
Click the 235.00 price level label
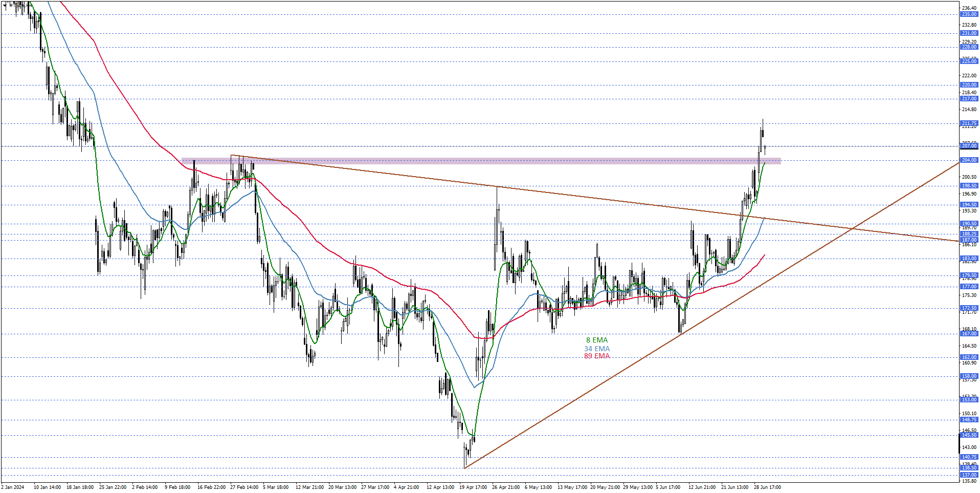(x=969, y=14)
